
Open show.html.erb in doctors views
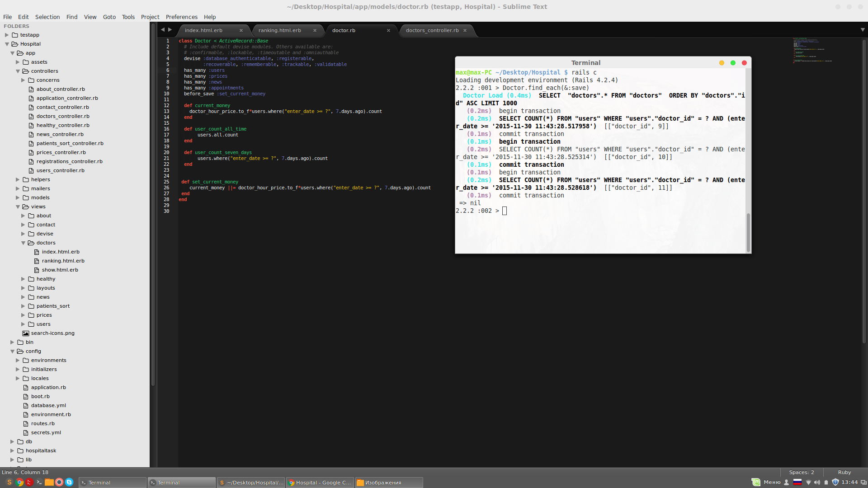(60, 270)
